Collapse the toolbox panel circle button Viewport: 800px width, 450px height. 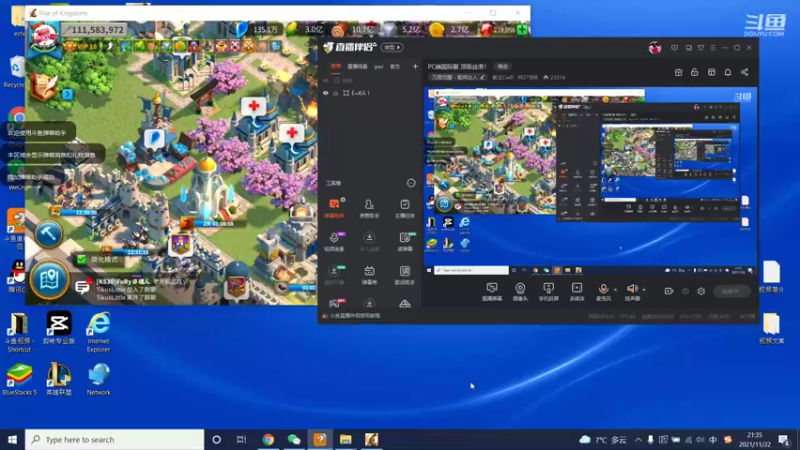pyautogui.click(x=411, y=183)
